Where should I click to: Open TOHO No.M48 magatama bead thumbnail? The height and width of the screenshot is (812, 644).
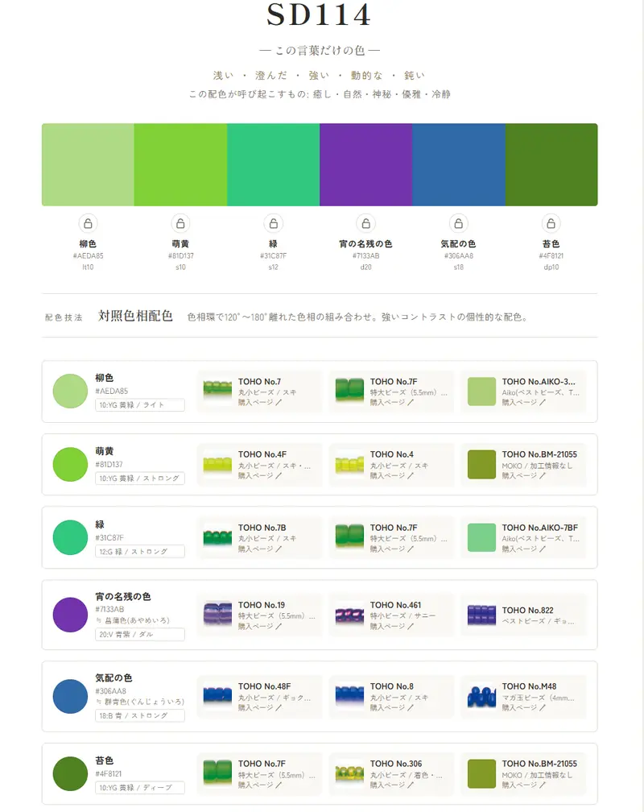point(481,697)
